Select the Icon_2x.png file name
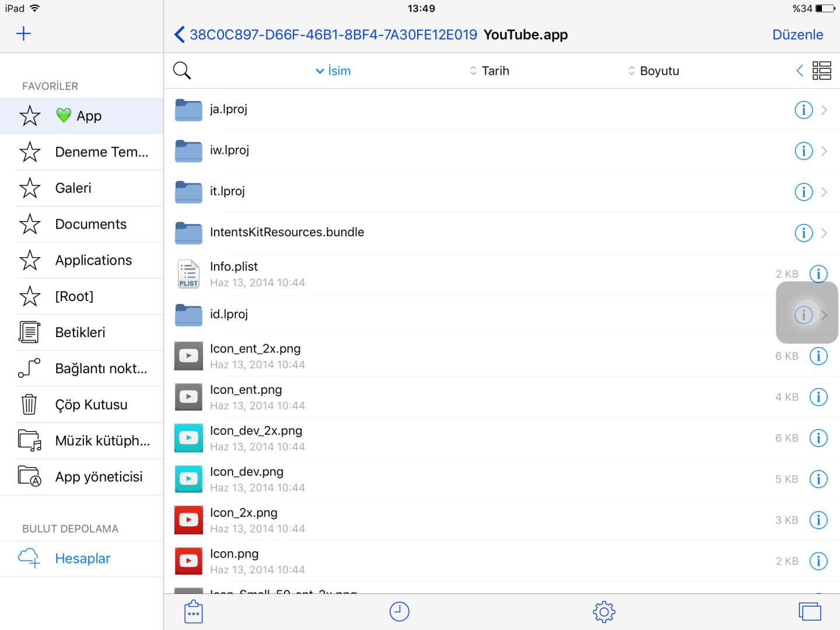Image resolution: width=840 pixels, height=630 pixels. [x=244, y=513]
